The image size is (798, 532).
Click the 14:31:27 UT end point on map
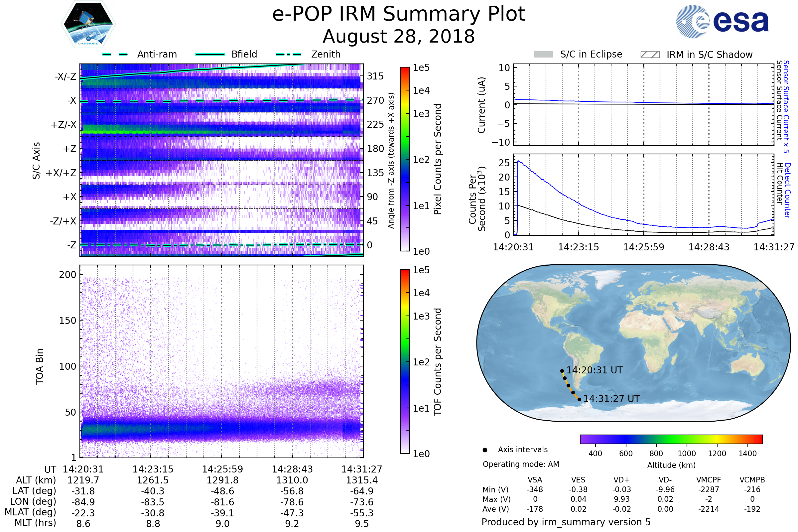(580, 399)
